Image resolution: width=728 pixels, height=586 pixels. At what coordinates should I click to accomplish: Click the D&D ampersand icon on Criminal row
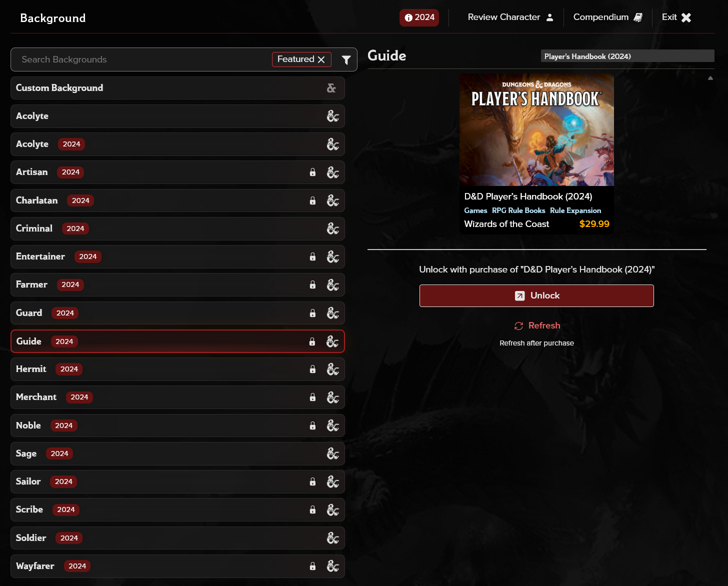332,228
